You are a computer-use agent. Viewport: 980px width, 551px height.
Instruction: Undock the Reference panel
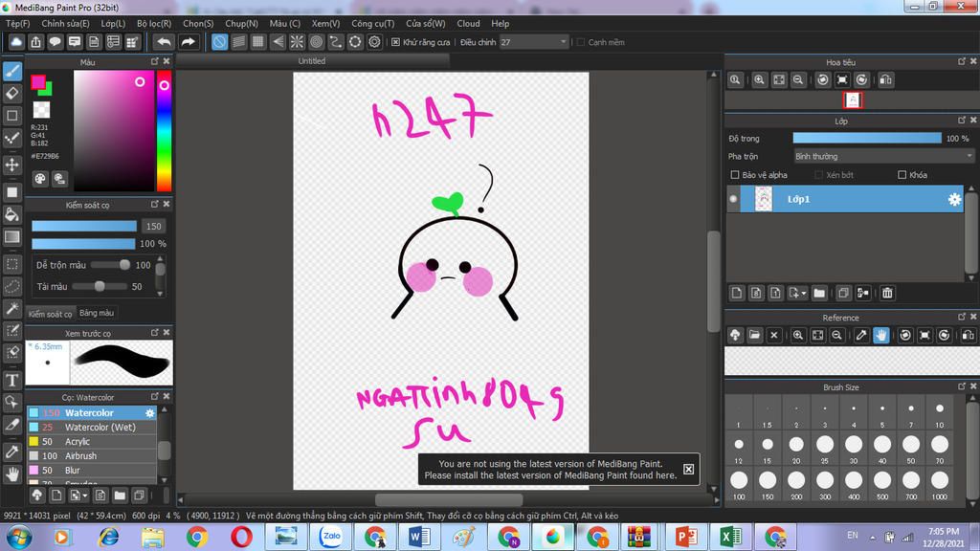[x=961, y=317]
